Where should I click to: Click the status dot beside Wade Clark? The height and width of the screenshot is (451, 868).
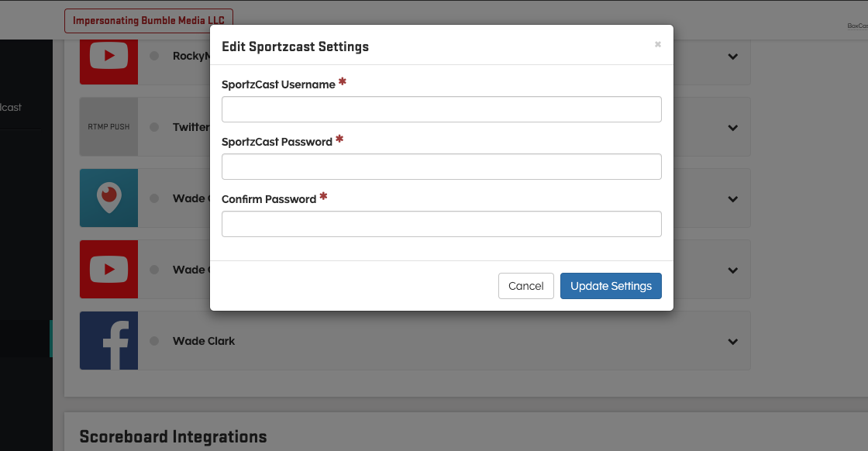click(x=154, y=341)
